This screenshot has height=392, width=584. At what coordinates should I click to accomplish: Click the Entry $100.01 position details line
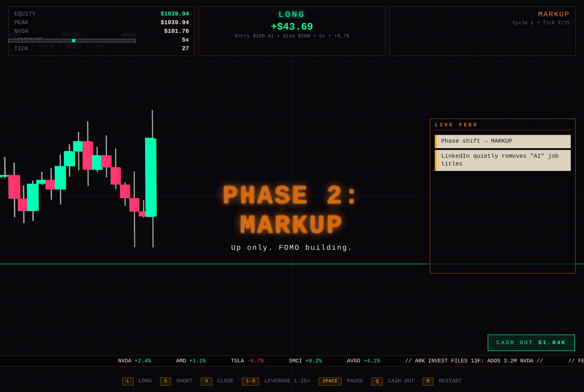tap(292, 36)
